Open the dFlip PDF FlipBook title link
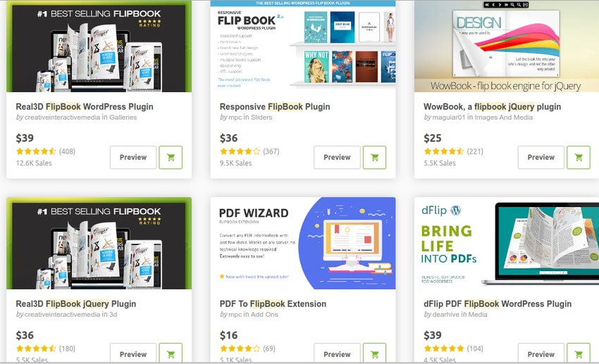599x364 pixels. (x=498, y=304)
